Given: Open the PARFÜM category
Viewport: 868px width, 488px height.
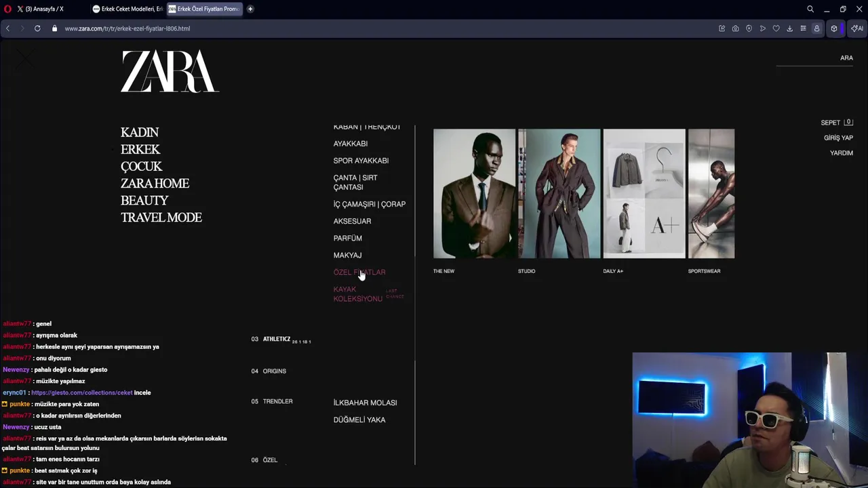Looking at the screenshot, I should point(348,238).
